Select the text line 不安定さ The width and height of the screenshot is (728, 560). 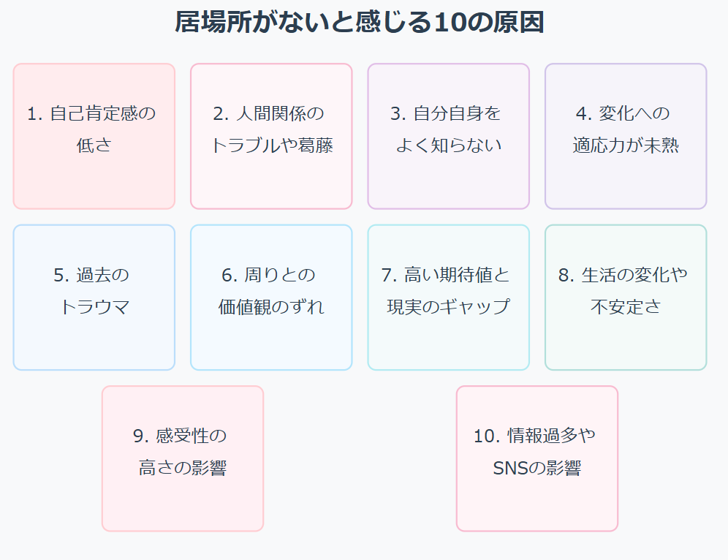626,306
